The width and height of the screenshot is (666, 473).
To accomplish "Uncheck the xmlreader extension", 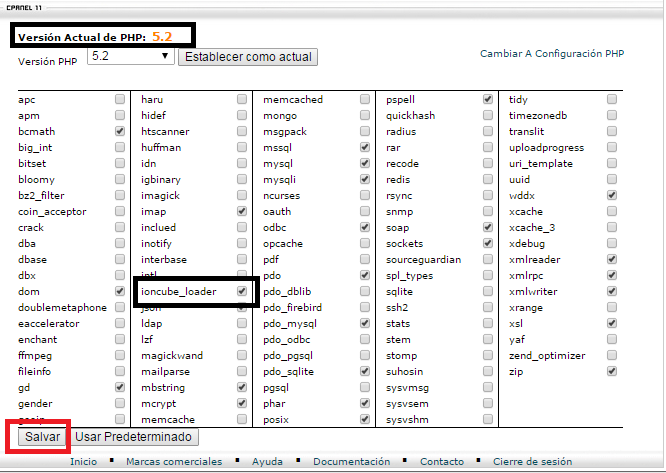I will 612,259.
